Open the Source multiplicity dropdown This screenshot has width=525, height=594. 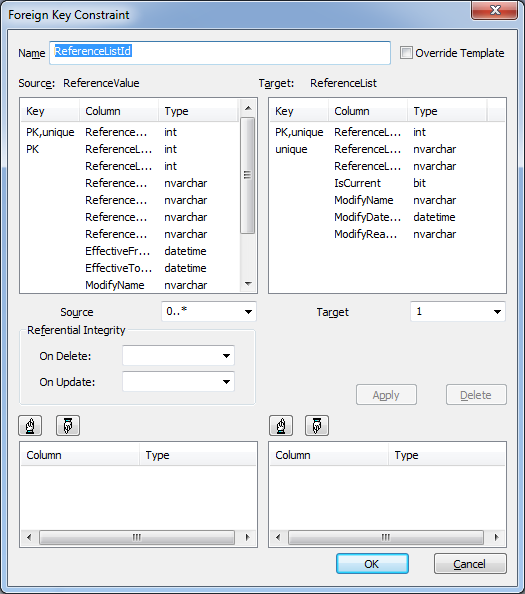[209, 311]
